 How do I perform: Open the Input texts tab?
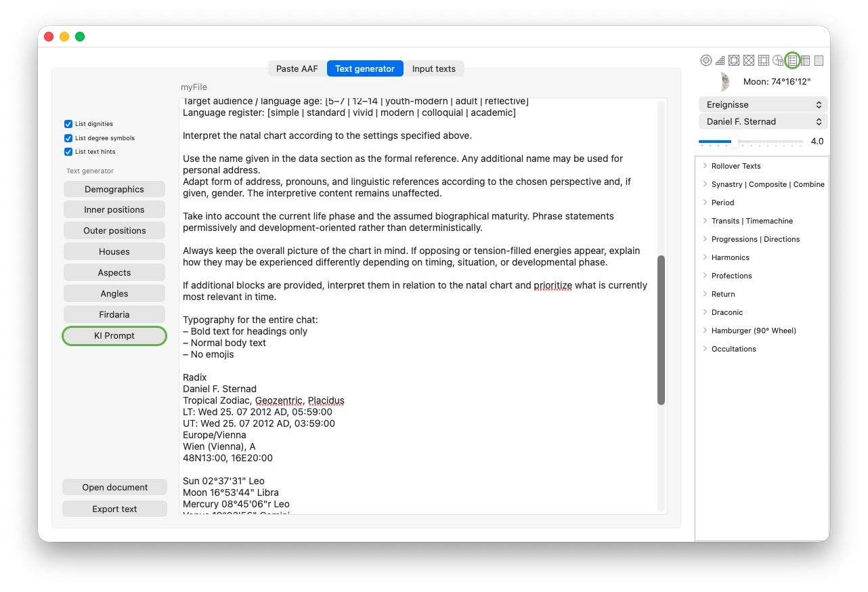pos(434,68)
